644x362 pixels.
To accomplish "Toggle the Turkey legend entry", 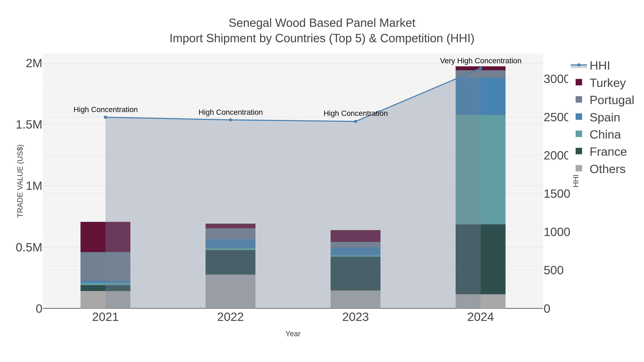I will coord(601,83).
